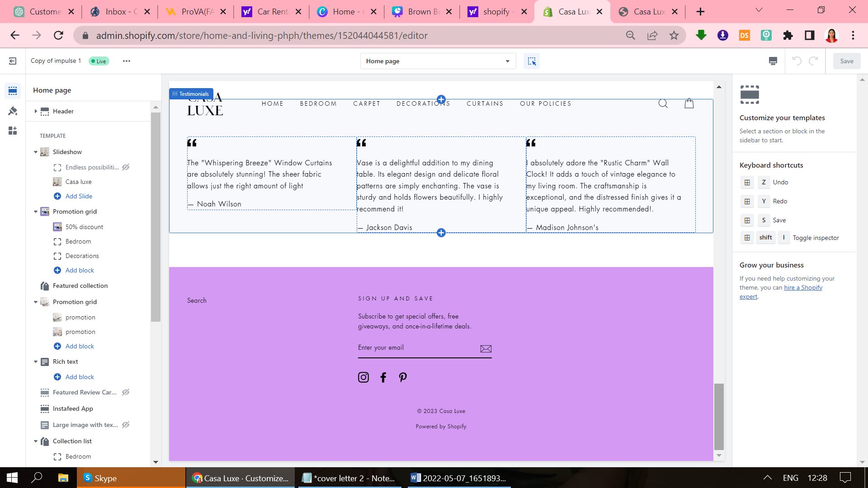868x488 pixels.
Task: Select the Casa luxe slide
Action: pyautogui.click(x=78, y=182)
